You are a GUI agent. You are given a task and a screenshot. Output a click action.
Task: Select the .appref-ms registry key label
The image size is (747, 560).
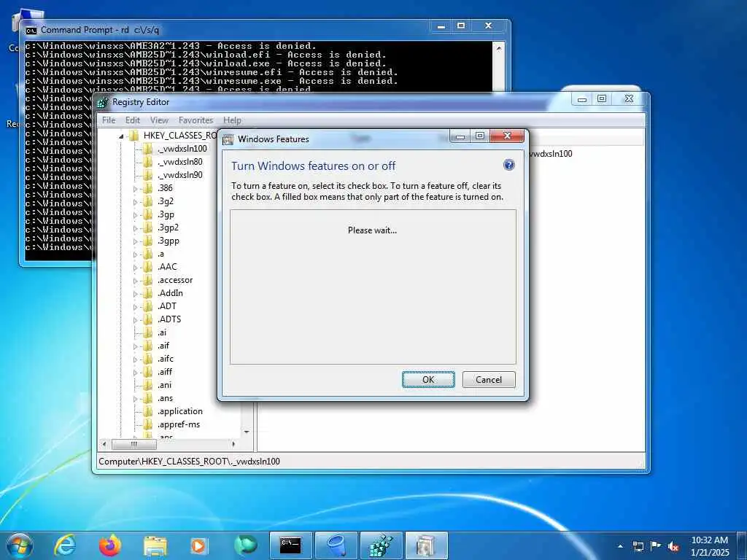[x=179, y=424]
